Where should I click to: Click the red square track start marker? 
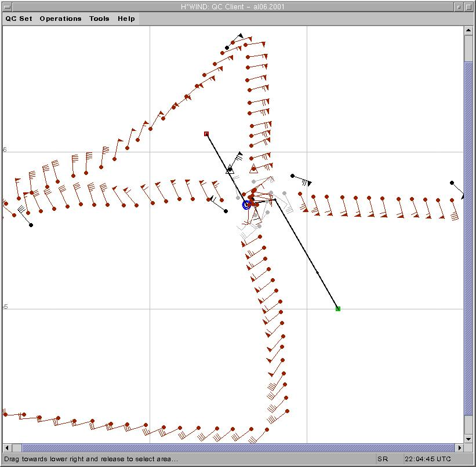tap(206, 134)
